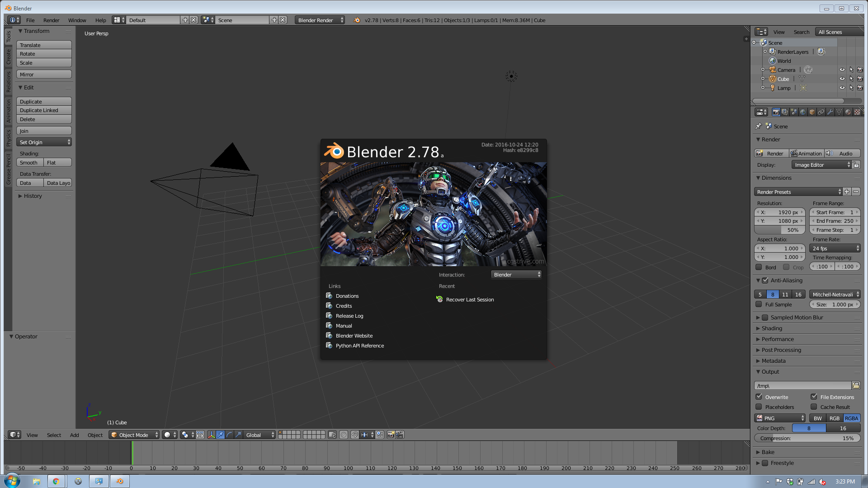868x488 pixels.
Task: Disable the Anti-Aliasing checkbox
Action: pyautogui.click(x=765, y=280)
